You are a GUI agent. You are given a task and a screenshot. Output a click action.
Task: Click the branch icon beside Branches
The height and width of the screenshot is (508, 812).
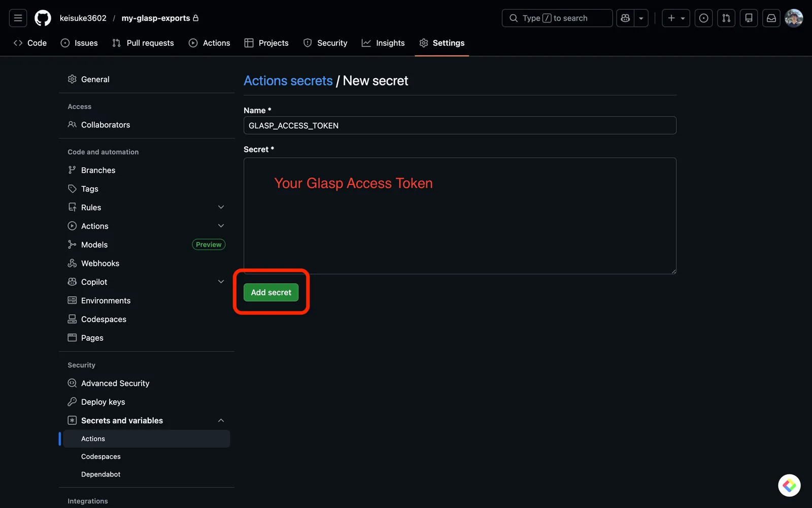click(72, 170)
